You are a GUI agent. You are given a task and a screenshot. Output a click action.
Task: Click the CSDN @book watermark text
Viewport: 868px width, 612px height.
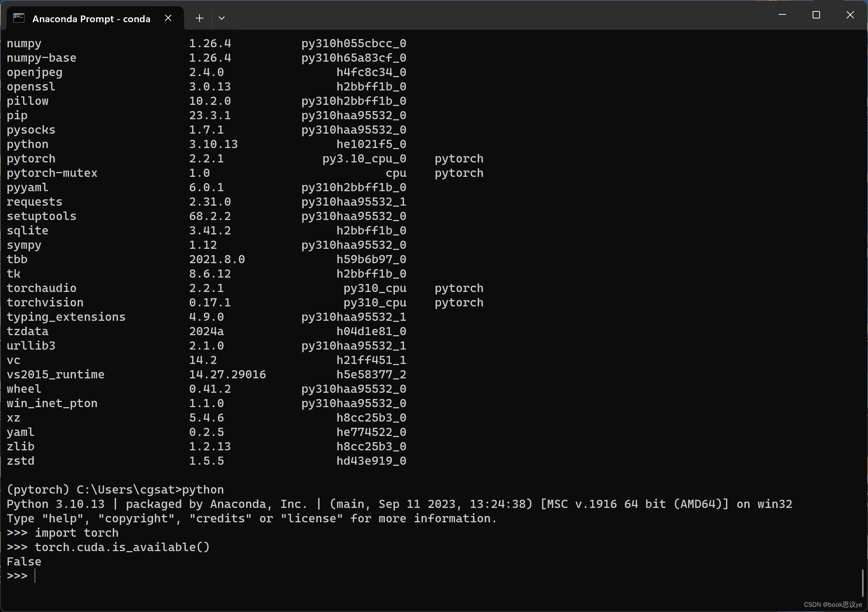click(833, 605)
